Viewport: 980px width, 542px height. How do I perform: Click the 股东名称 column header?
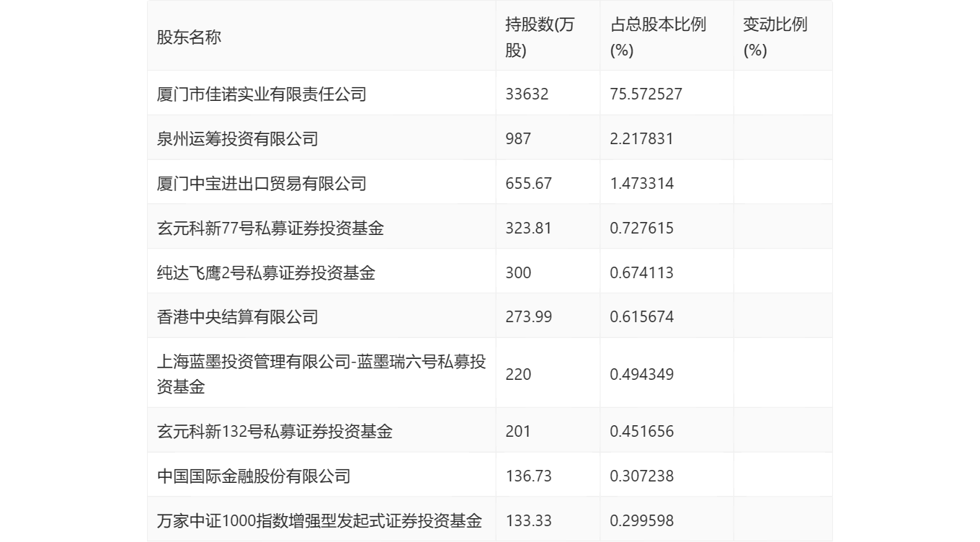[189, 37]
